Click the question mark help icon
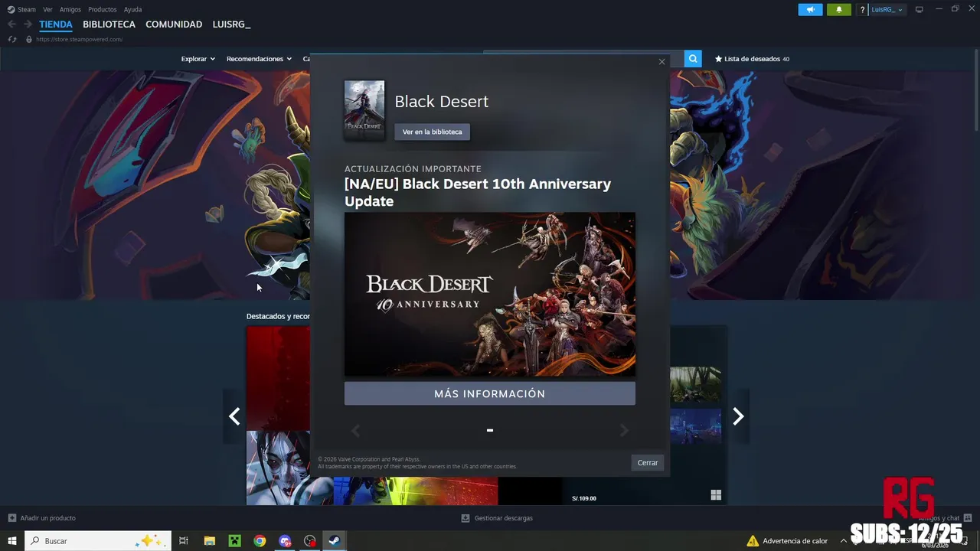 tap(862, 10)
